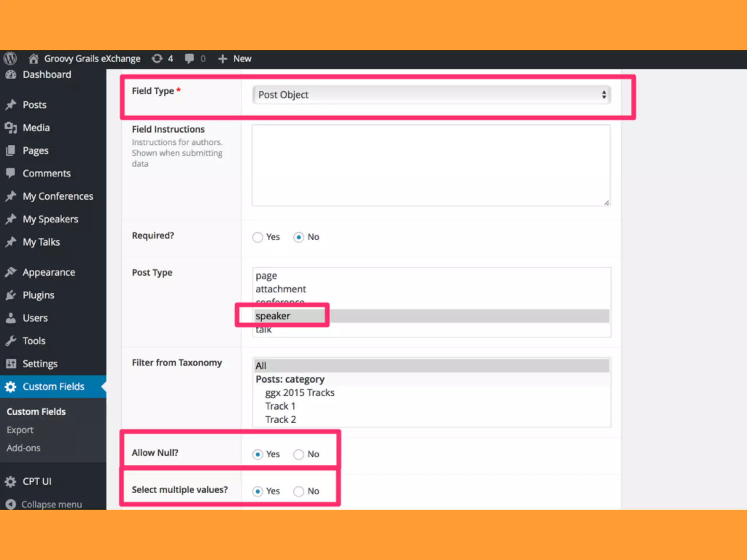Click the Collapse menu arrow icon
Screen dimensions: 747x560
click(11, 504)
